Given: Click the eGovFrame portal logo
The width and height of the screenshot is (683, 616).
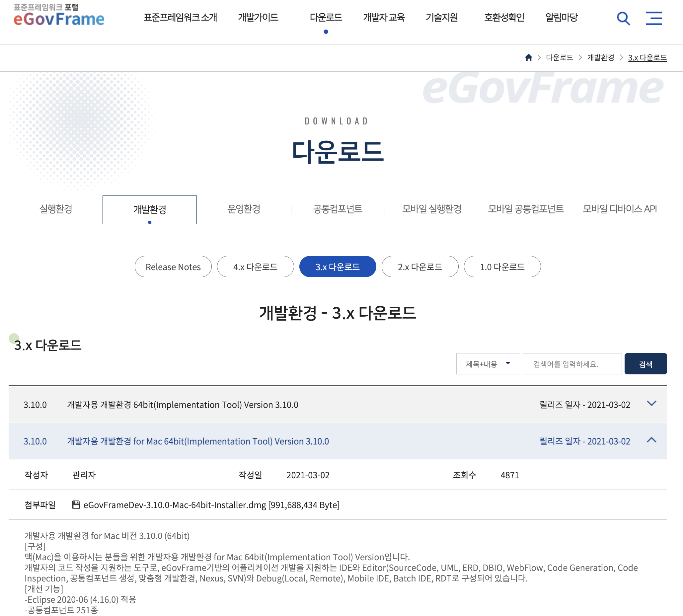Looking at the screenshot, I should [59, 16].
